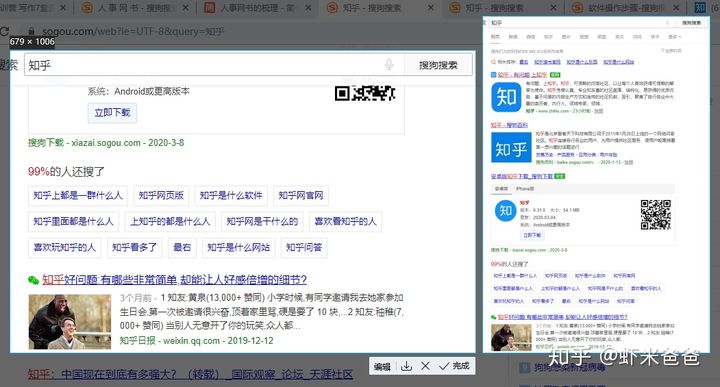The height and width of the screenshot is (387, 720).
Task: Open related search 知乎里面都是什么人
Action: (x=73, y=222)
